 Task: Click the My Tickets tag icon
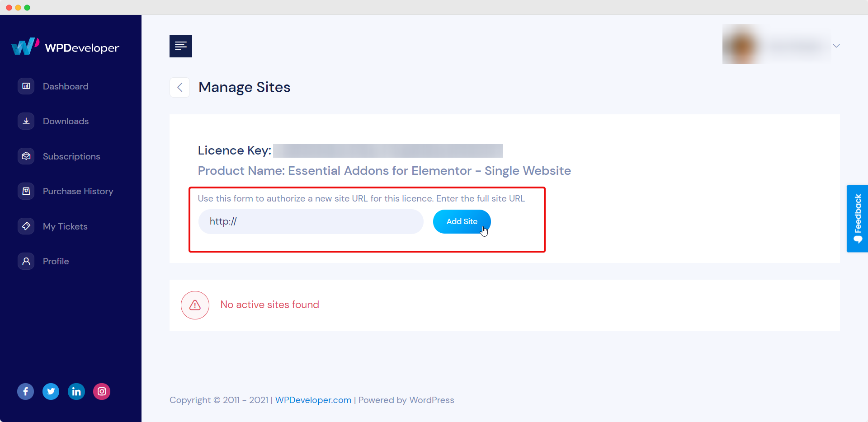[26, 226]
